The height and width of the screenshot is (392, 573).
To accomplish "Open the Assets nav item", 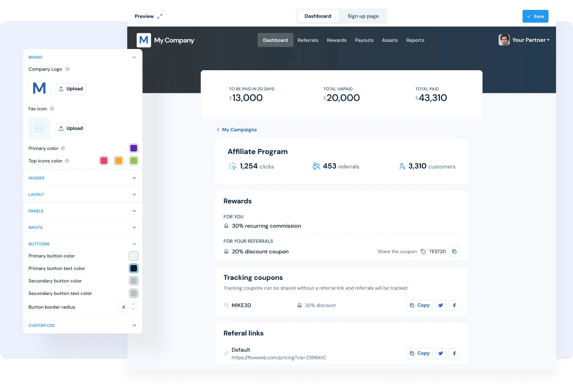I will point(390,40).
